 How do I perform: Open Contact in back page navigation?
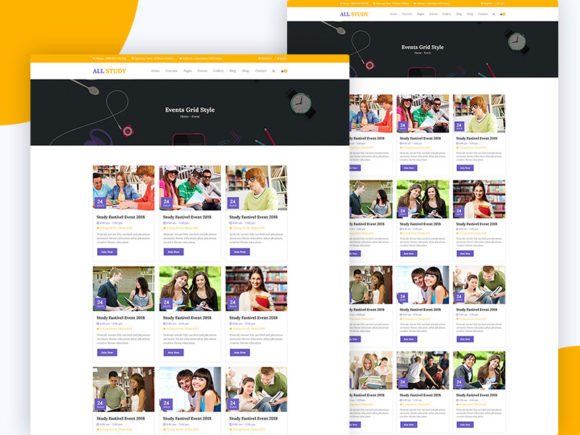pos(483,14)
